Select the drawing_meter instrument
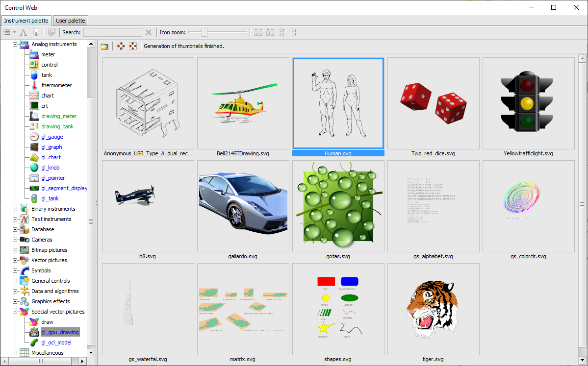This screenshot has height=366, width=588. (59, 116)
